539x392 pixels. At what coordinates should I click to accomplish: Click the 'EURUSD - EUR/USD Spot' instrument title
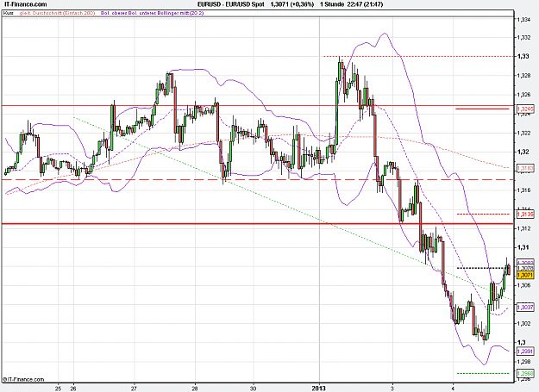230,4
